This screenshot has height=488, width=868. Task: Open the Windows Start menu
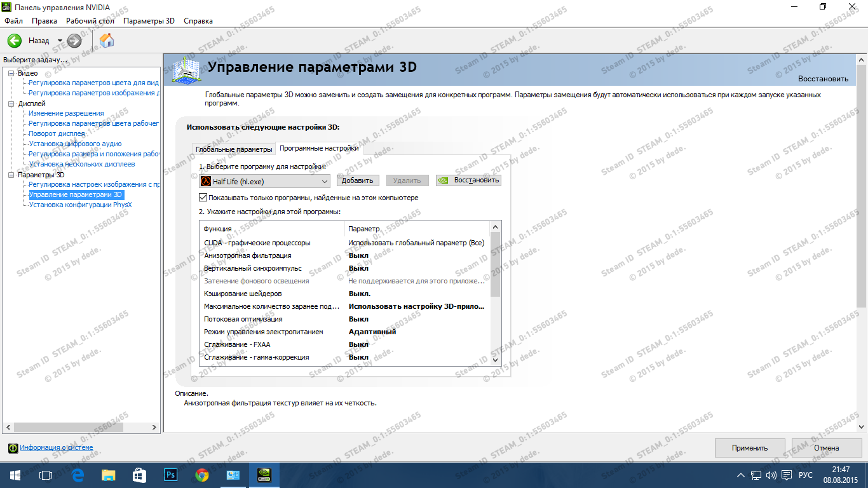pos(15,475)
